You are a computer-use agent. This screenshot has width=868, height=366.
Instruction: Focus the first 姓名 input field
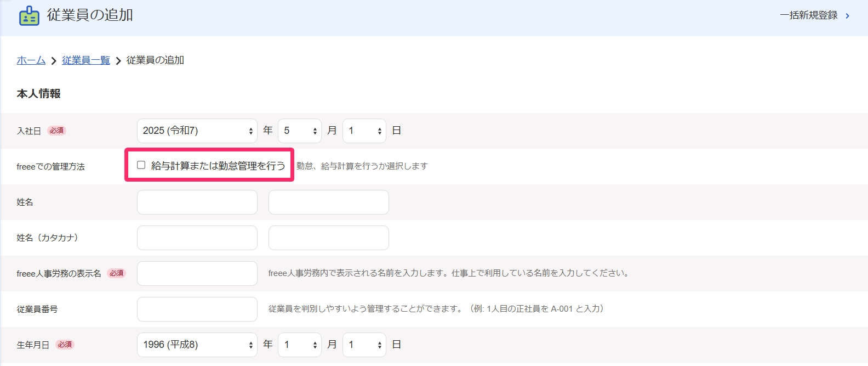[197, 202]
